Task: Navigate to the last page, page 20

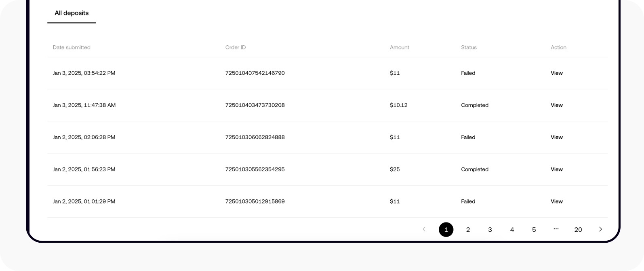Action: pos(578,229)
